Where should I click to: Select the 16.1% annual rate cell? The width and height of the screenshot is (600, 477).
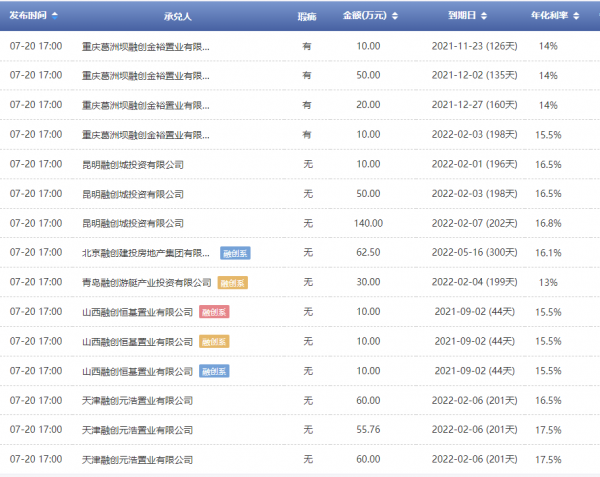pos(548,253)
